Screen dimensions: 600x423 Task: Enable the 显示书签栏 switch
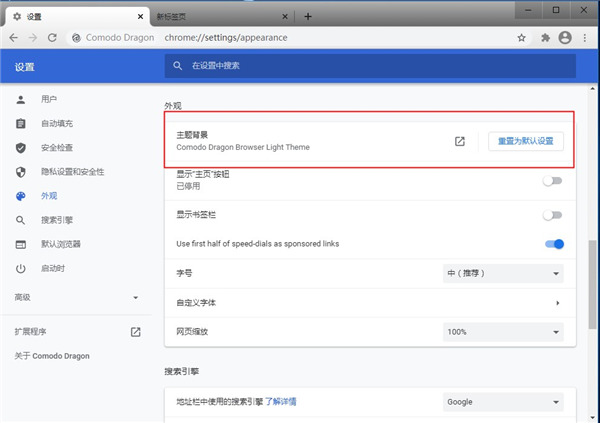click(552, 215)
